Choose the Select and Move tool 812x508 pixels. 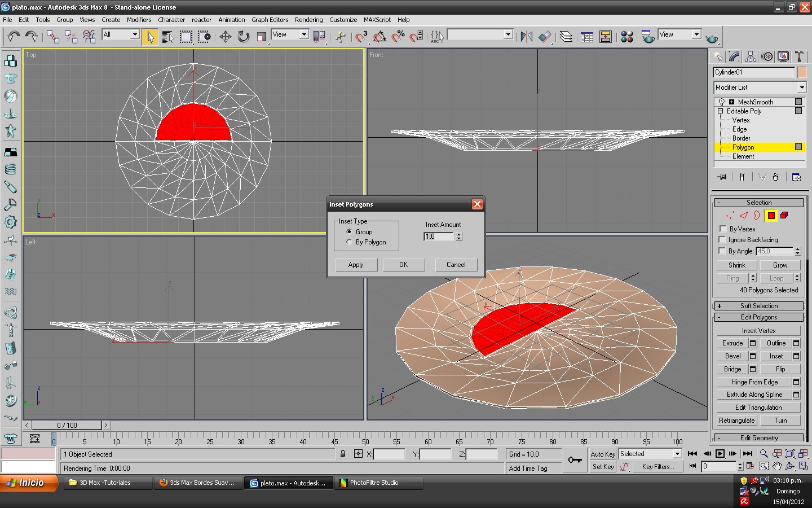pos(226,37)
